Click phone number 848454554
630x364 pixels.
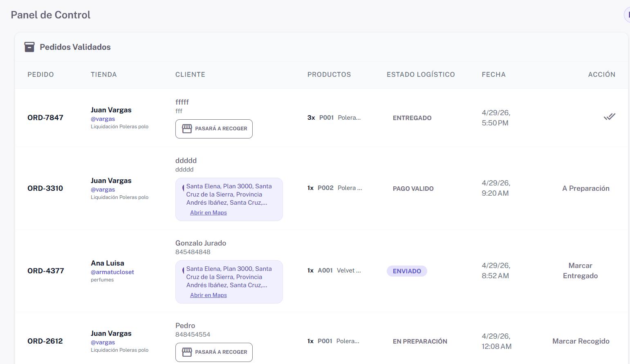pos(193,335)
